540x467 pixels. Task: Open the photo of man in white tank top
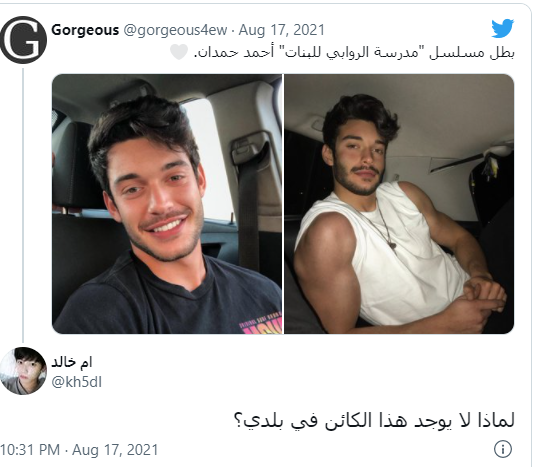(x=399, y=204)
